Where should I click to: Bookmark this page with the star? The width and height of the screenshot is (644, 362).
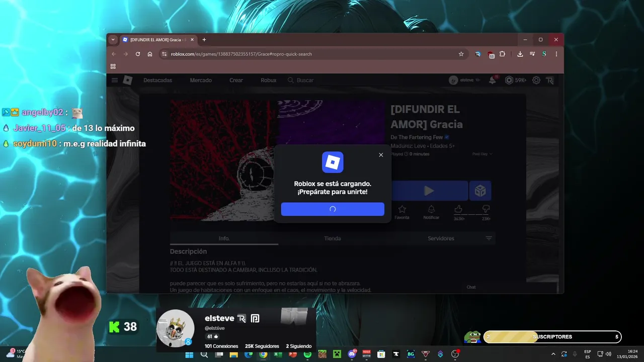tap(461, 54)
